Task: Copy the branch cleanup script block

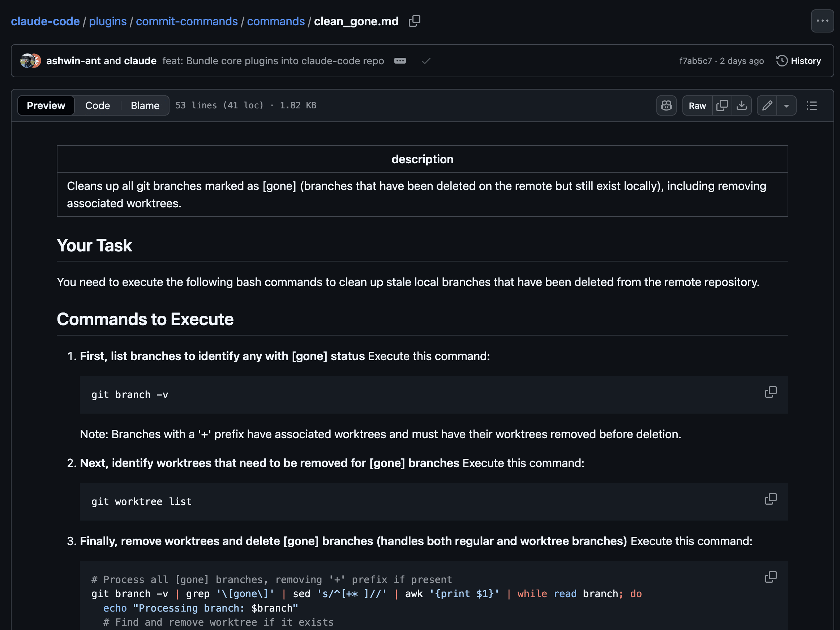Action: point(771,577)
